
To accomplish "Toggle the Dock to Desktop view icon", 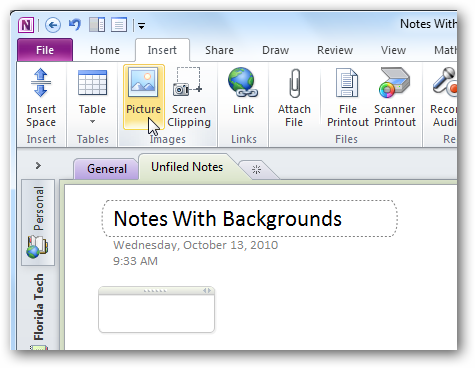I will click(x=97, y=25).
